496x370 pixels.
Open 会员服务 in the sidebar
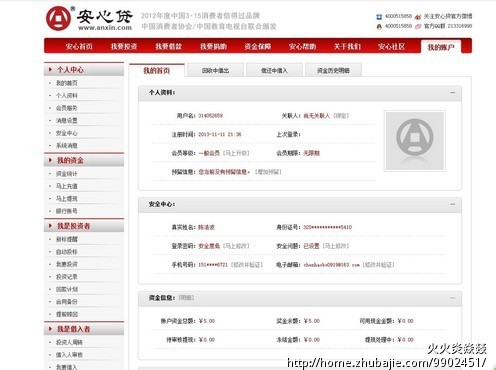tap(67, 108)
